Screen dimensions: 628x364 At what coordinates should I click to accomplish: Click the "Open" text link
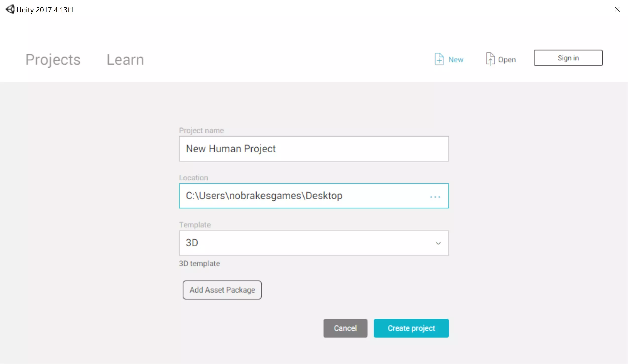click(x=507, y=60)
